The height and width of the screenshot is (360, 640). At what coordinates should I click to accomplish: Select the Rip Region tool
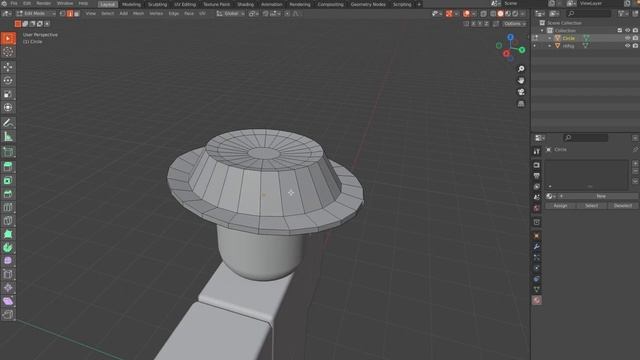tap(8, 315)
